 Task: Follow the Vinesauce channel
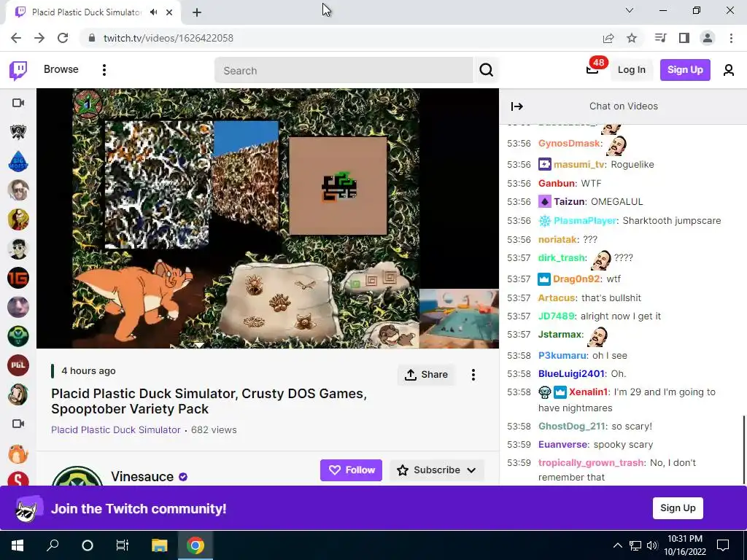coord(351,470)
